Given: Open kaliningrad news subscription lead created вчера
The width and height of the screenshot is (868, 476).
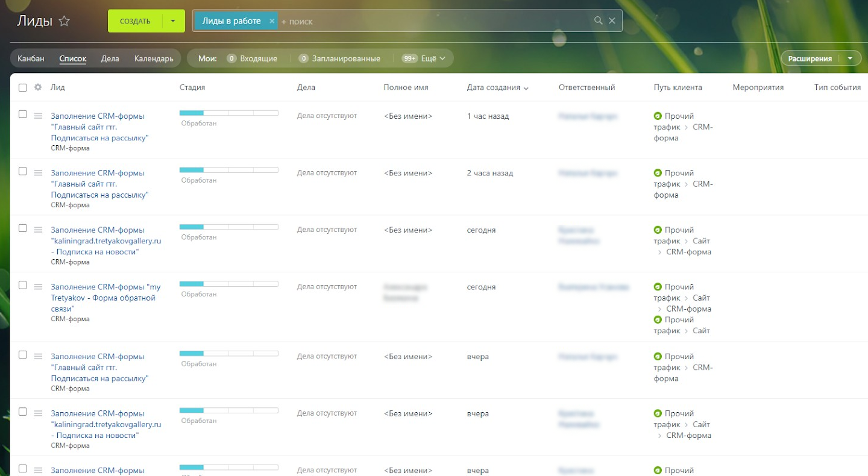Looking at the screenshot, I should (106, 424).
